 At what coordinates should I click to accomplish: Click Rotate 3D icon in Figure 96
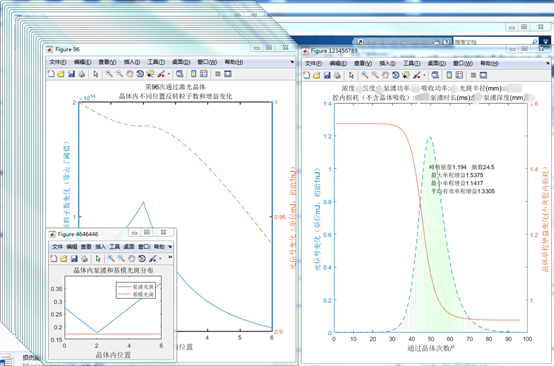(140, 74)
